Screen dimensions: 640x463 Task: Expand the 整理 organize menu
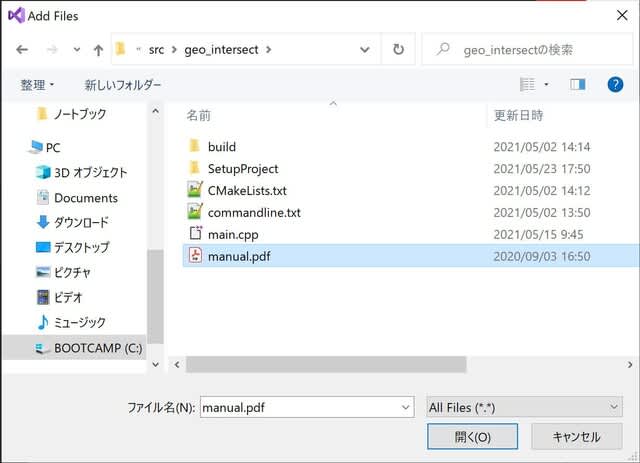click(38, 85)
